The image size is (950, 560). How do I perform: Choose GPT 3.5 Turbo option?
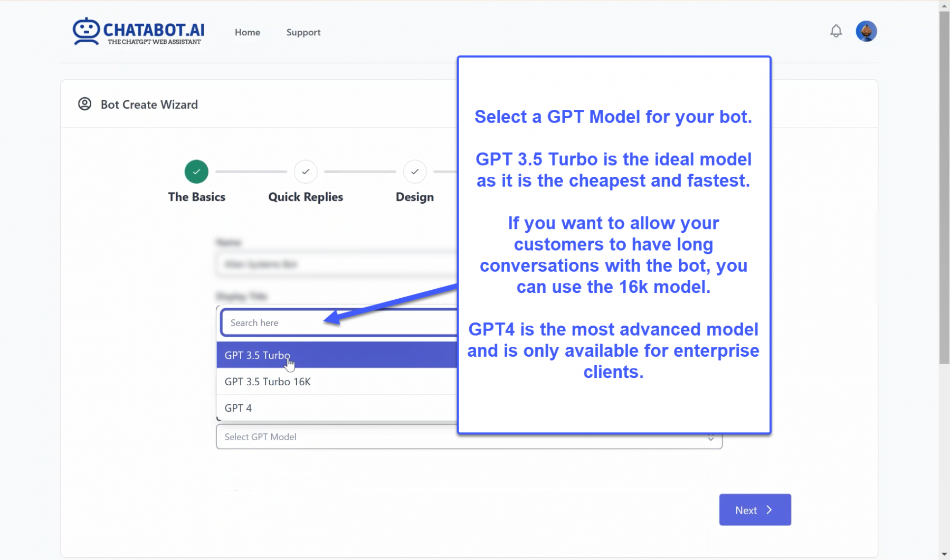337,355
